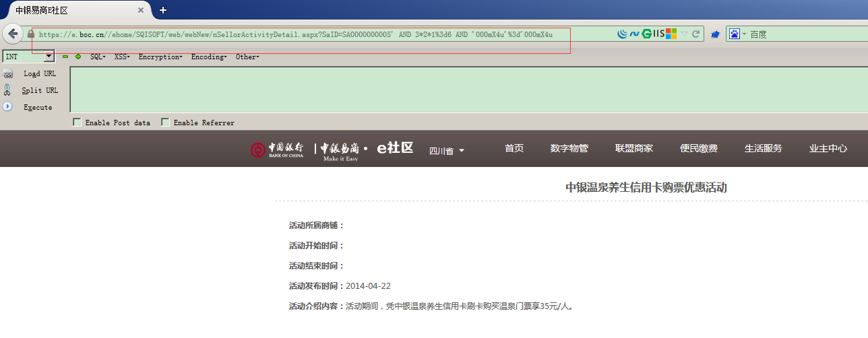Open the Encryption dropdown menu
868x338 pixels.
(160, 57)
